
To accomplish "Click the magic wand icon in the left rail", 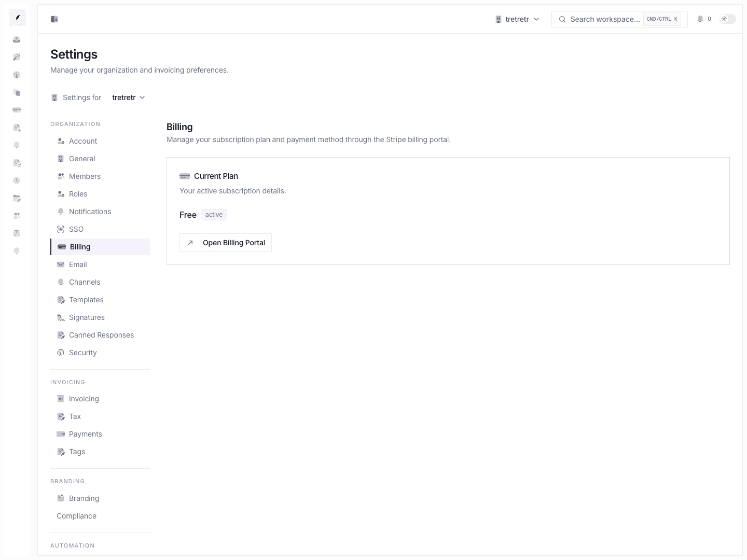I will (x=17, y=57).
